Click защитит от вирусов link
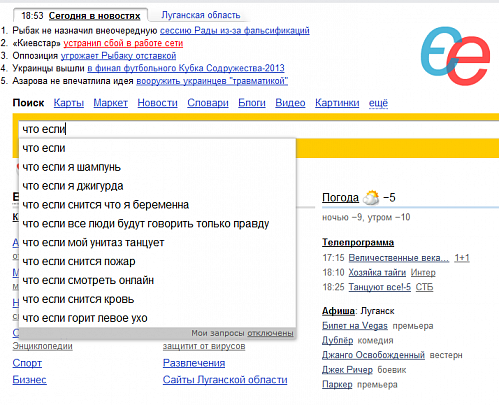The height and width of the screenshot is (405, 499). (204, 346)
